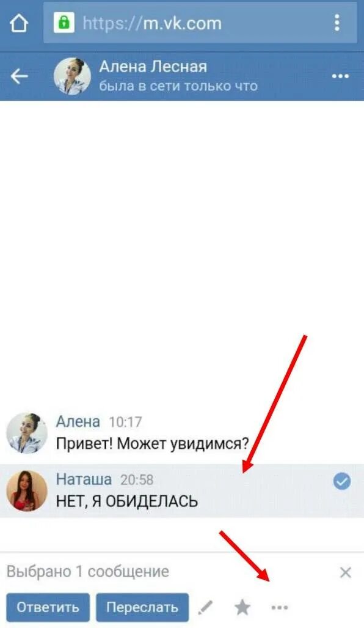Screen dimensions: 364x628
Task: Edit message with the pencil icon
Action: 206,608
